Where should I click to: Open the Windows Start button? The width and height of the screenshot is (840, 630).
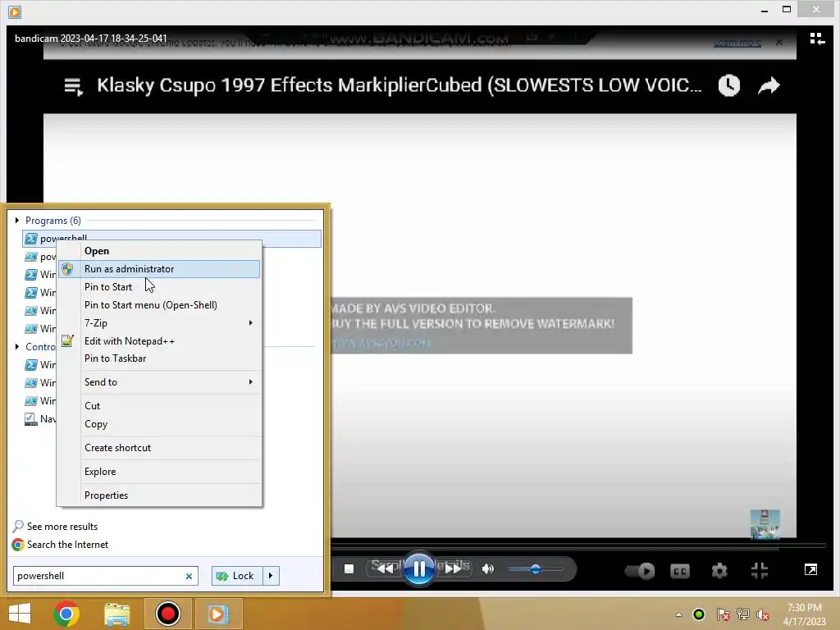tap(20, 614)
